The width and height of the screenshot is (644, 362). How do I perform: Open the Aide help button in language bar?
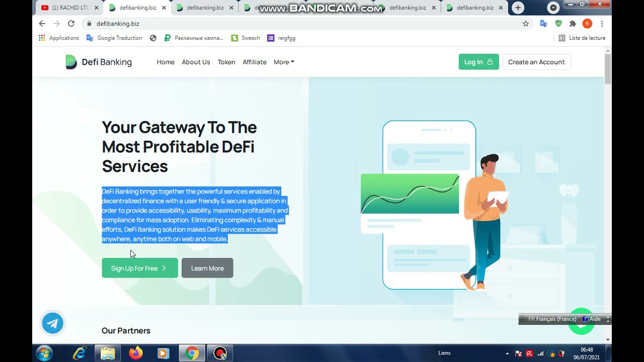click(x=592, y=319)
